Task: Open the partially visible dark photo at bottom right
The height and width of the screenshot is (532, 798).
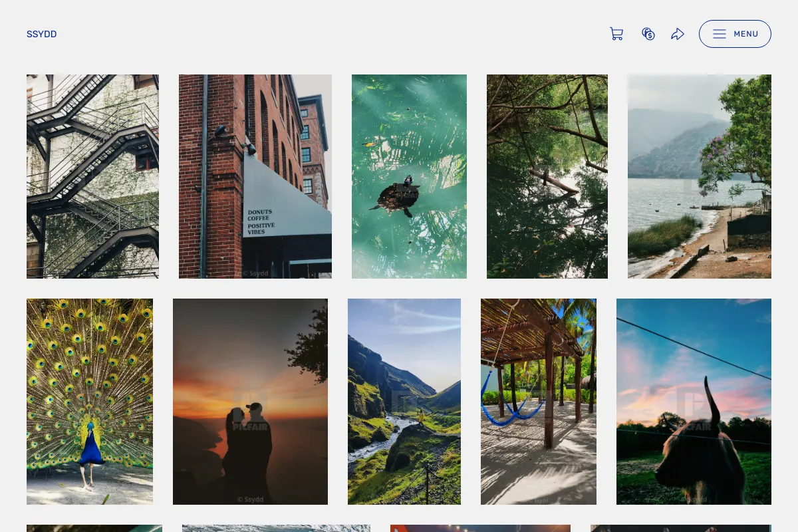Action: click(x=681, y=528)
